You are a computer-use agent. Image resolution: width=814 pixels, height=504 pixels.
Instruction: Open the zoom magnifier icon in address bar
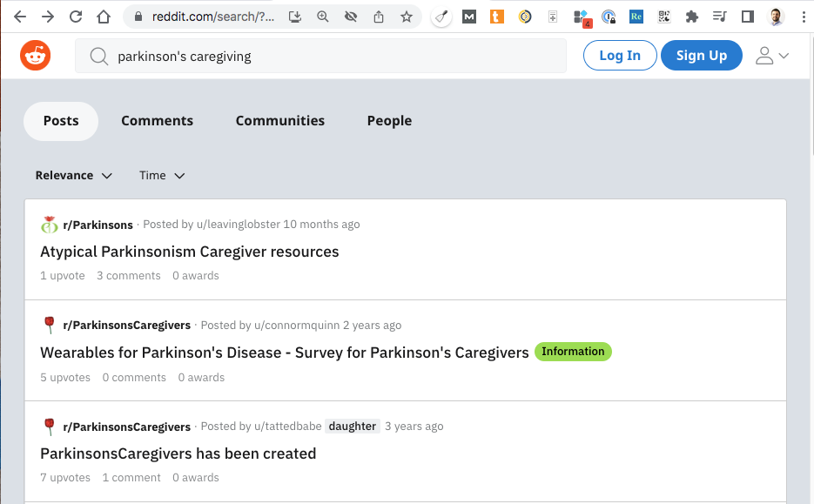pyautogui.click(x=323, y=17)
